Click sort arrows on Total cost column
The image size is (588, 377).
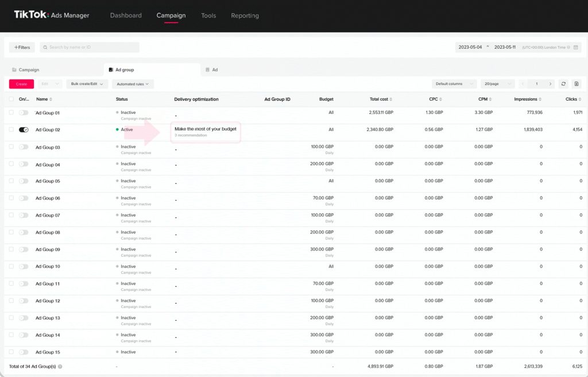390,99
